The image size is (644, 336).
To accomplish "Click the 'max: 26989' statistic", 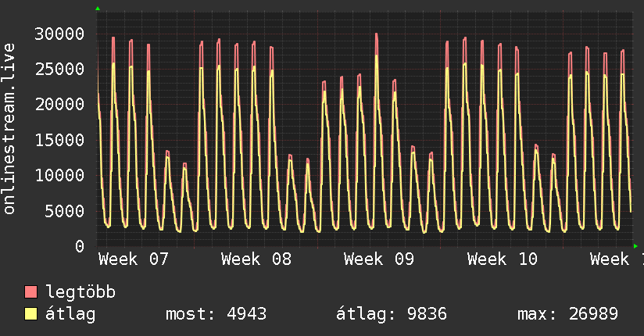I will click(567, 314).
